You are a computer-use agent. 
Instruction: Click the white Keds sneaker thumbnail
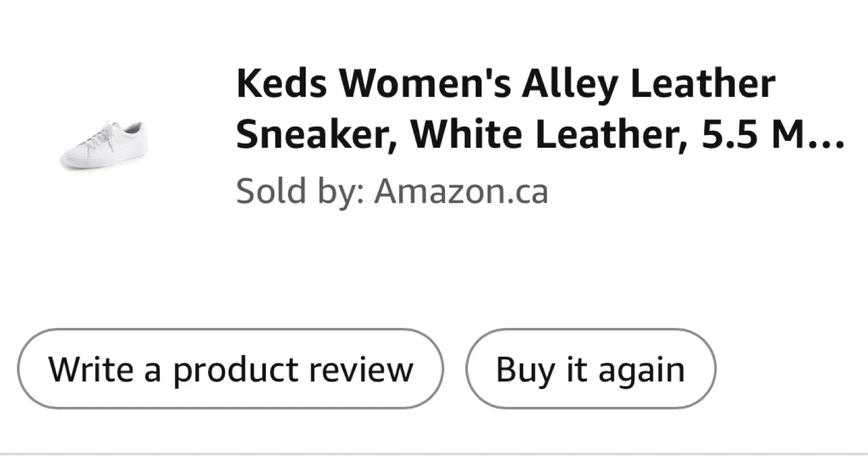coord(104,145)
